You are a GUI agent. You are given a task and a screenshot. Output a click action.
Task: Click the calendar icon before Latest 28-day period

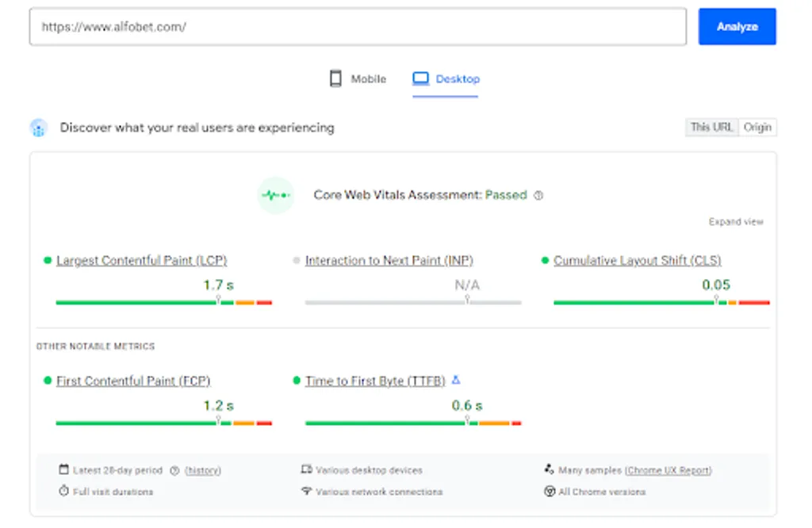(x=63, y=469)
